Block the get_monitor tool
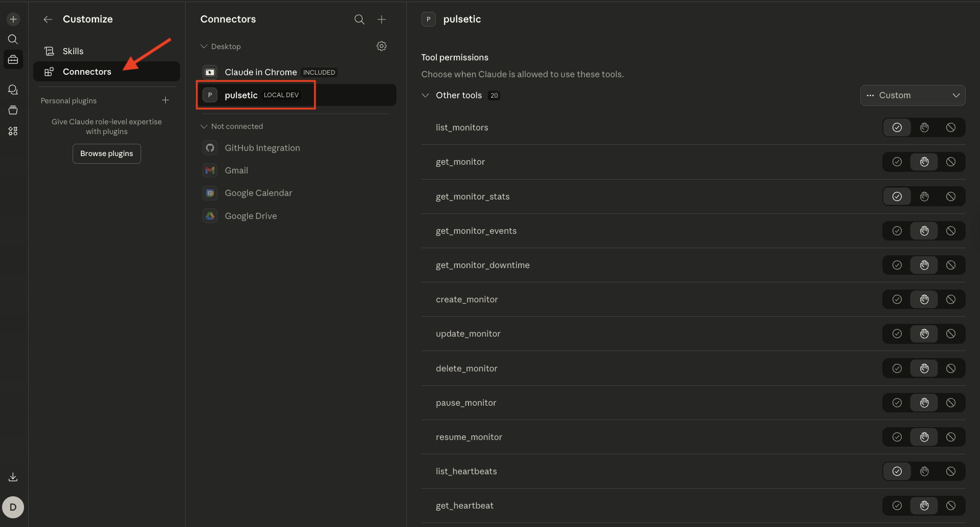Viewport: 980px width, 527px height. coord(951,162)
